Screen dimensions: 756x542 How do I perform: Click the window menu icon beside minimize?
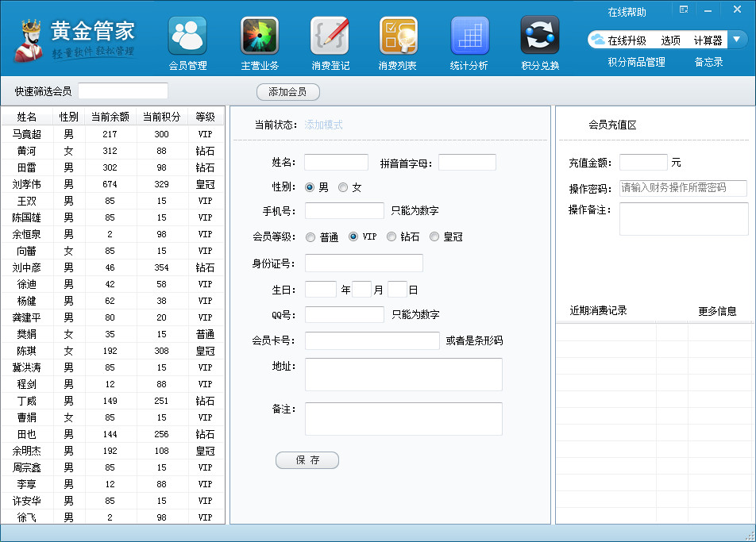pyautogui.click(x=684, y=10)
